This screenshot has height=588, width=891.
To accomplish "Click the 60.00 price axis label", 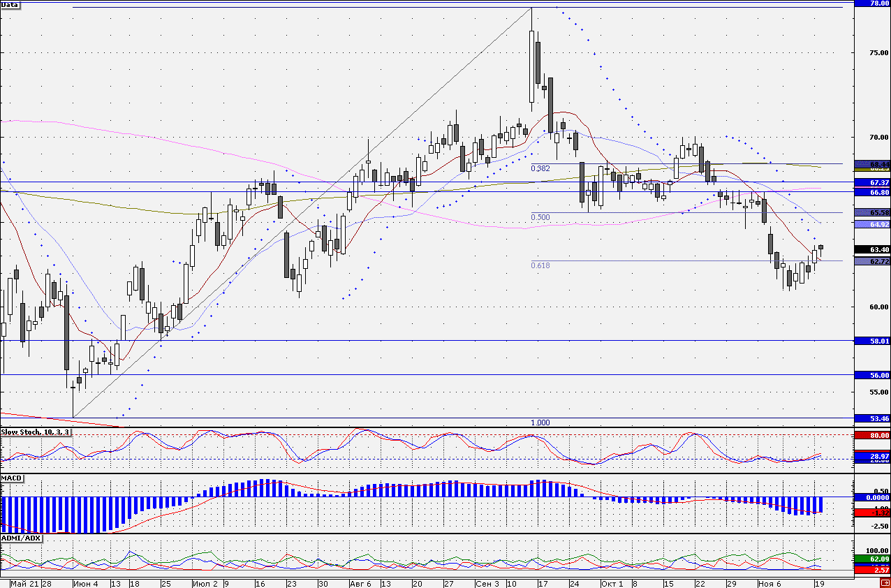I will click(879, 307).
